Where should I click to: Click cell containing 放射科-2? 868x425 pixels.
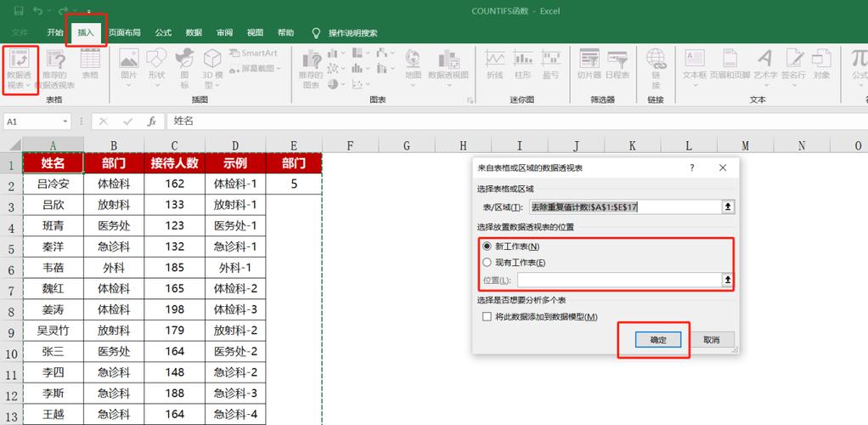(235, 331)
